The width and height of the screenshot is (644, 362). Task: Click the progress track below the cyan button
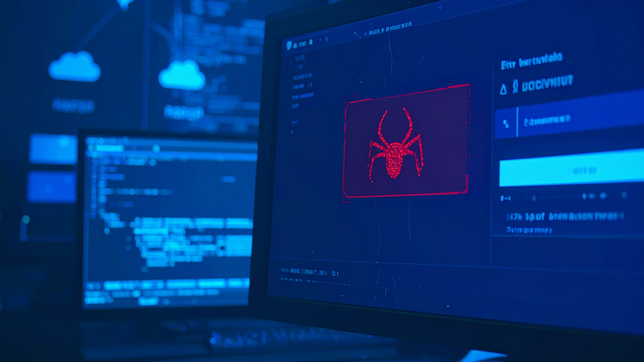[x=564, y=197]
